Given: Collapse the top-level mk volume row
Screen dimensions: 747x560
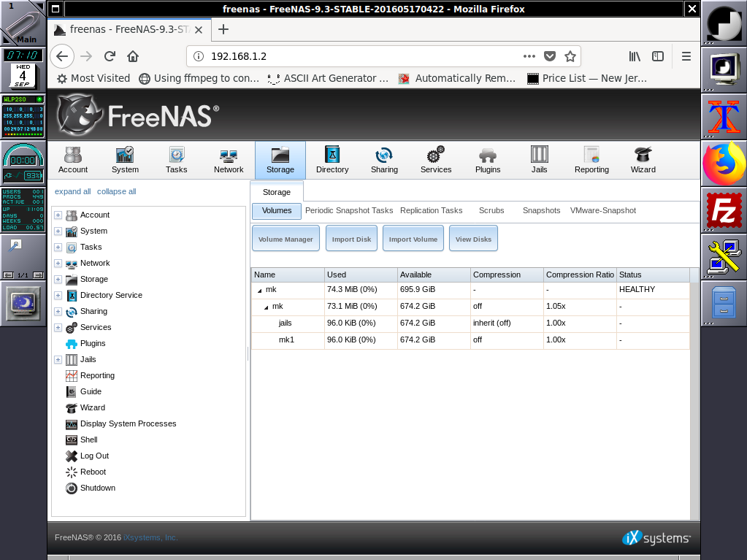Looking at the screenshot, I should click(260, 290).
